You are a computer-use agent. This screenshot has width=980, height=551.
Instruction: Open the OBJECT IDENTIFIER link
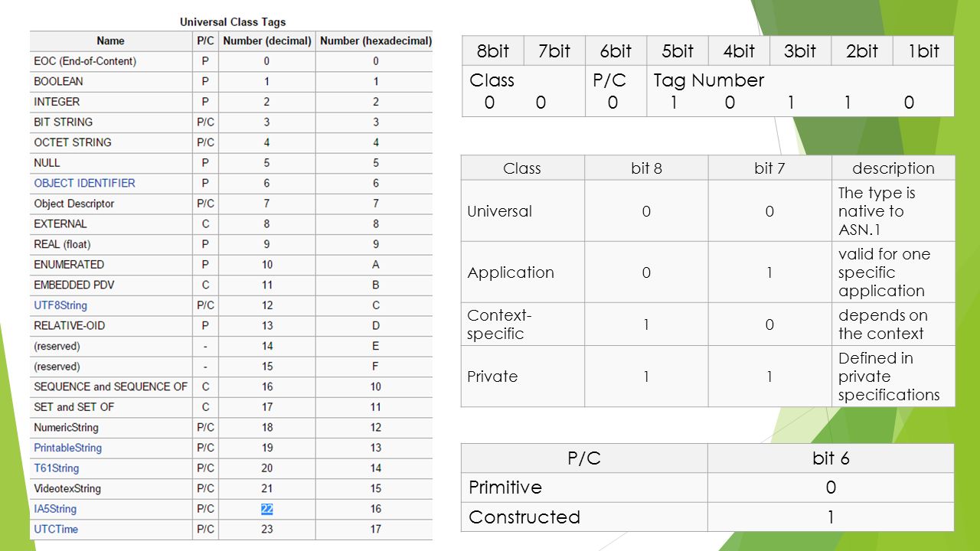pyautogui.click(x=84, y=183)
